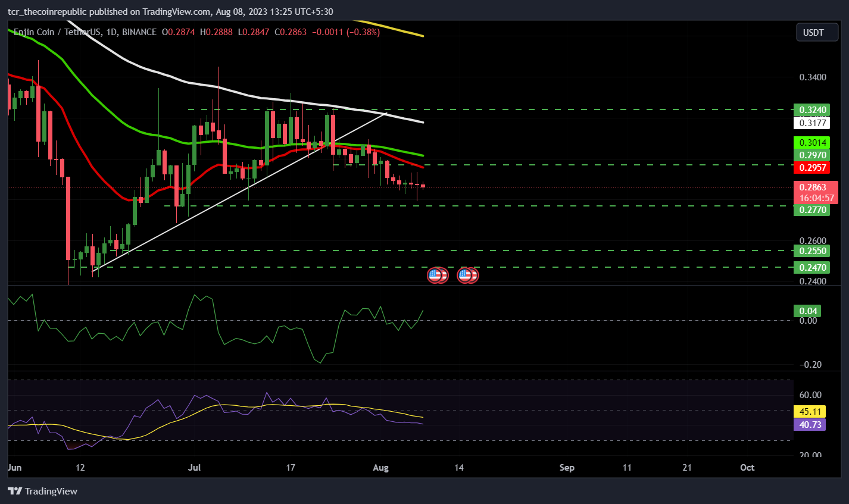The height and width of the screenshot is (504, 849).
Task: Click the 17 date label on time axis
Action: (x=291, y=468)
